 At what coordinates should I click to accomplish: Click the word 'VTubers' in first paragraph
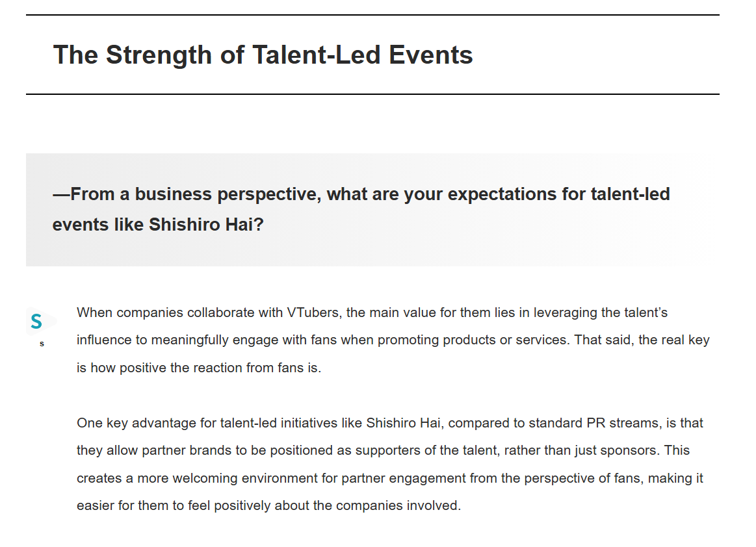313,312
